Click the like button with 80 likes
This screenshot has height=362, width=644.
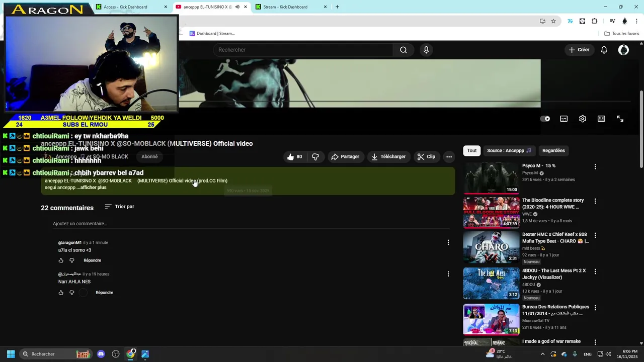(294, 157)
